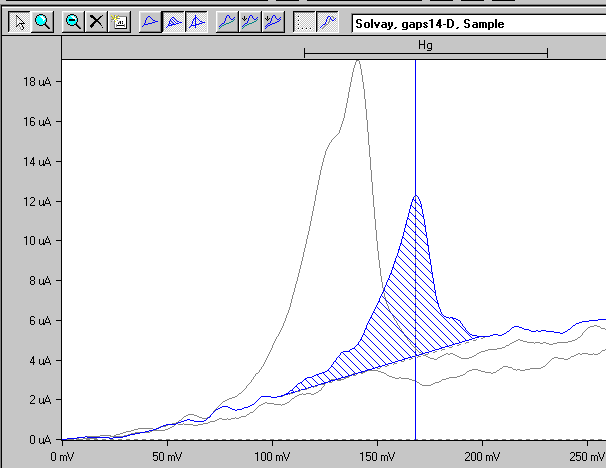Activate the zoom in magnifier tool
The width and height of the screenshot is (606, 468).
42,22
